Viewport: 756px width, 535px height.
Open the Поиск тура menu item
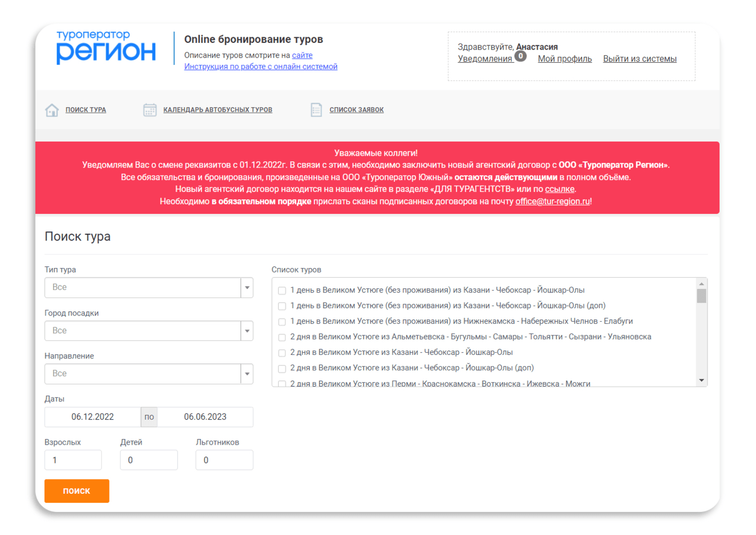tap(86, 110)
